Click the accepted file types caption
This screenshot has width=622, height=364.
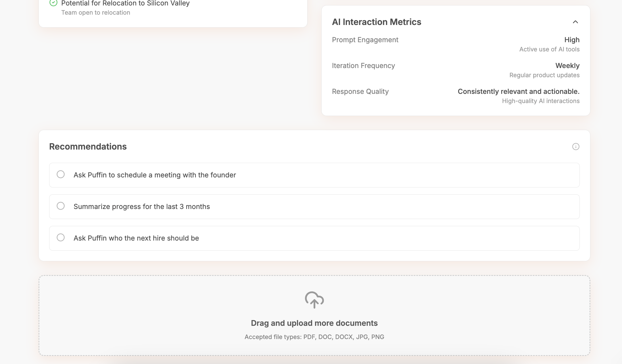(x=314, y=337)
